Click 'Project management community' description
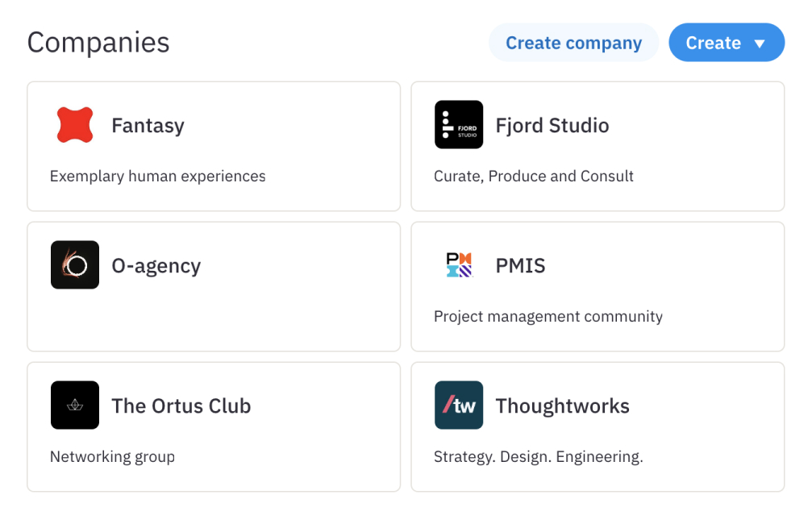Image resolution: width=812 pixels, height=524 pixels. pyautogui.click(x=548, y=316)
